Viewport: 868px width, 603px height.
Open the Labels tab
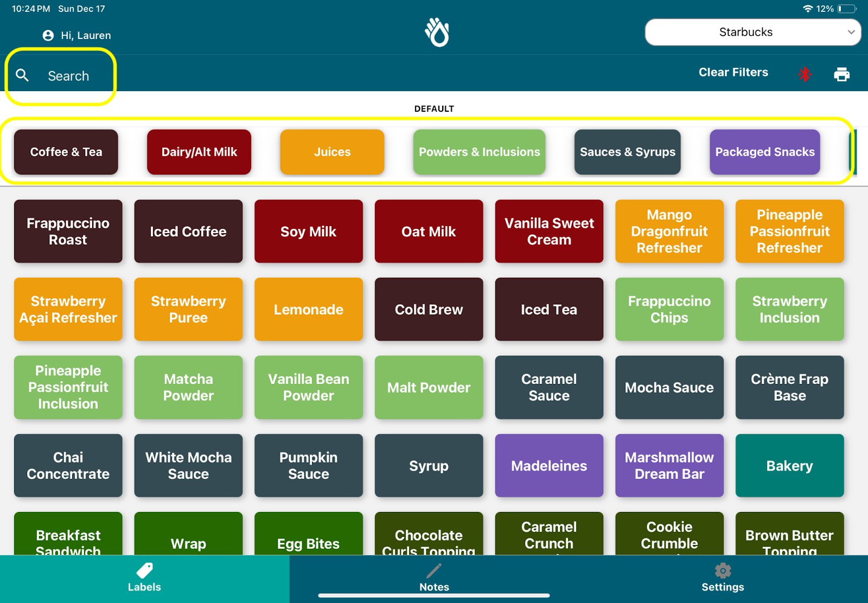[x=144, y=578]
